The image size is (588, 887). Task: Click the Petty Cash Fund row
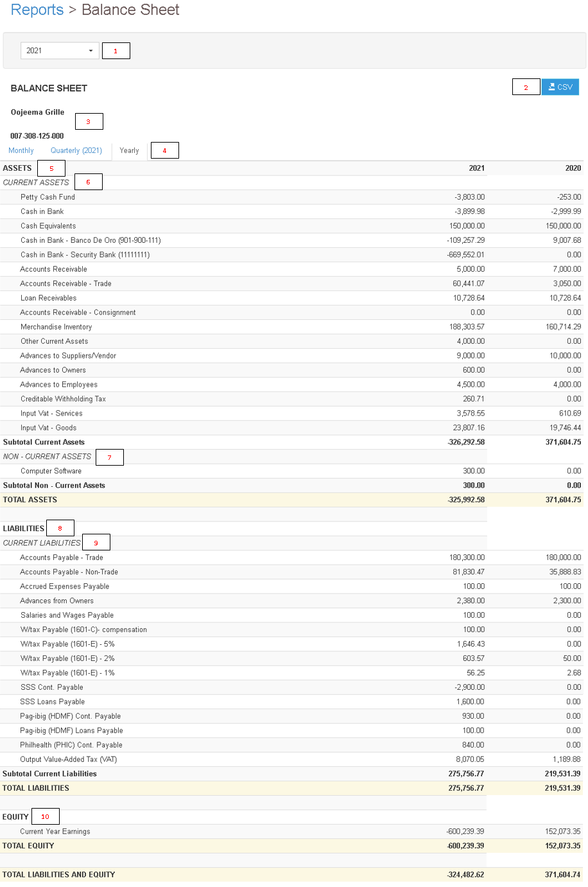(x=48, y=197)
